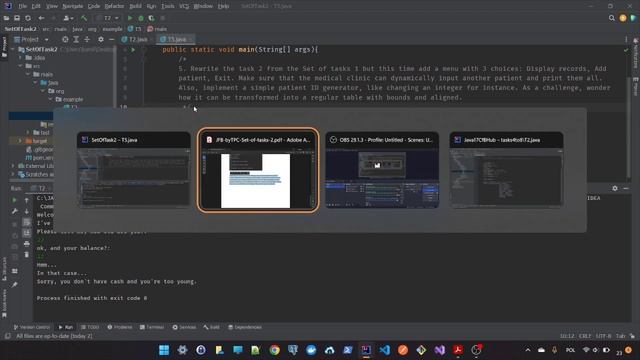Expand the .idea folder
The image size is (640, 360).
pyautogui.click(x=20, y=58)
